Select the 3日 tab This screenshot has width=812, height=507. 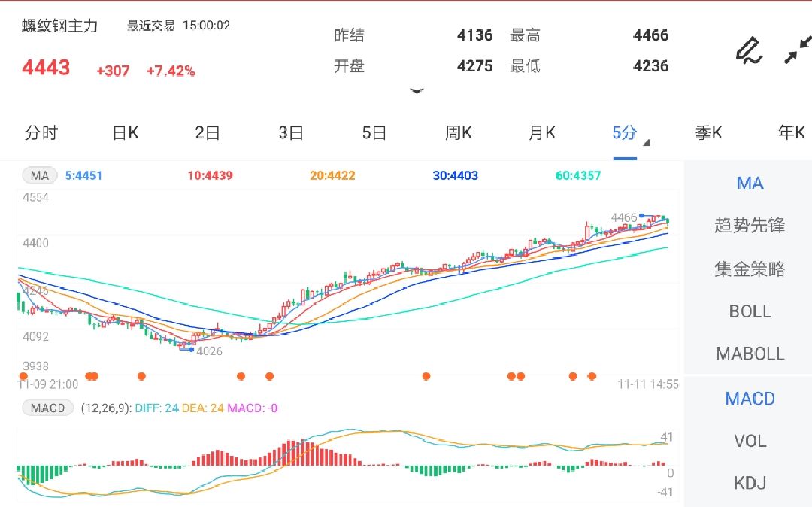(x=290, y=133)
